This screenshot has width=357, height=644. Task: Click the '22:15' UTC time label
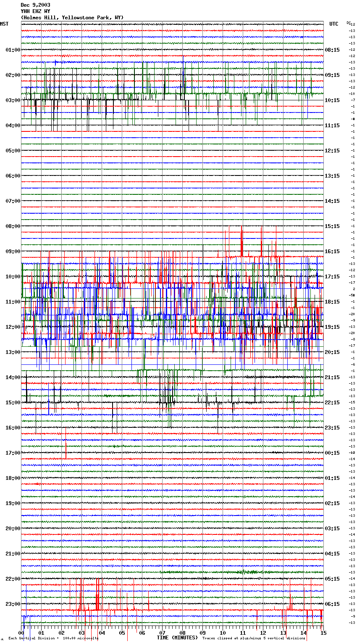(x=332, y=403)
